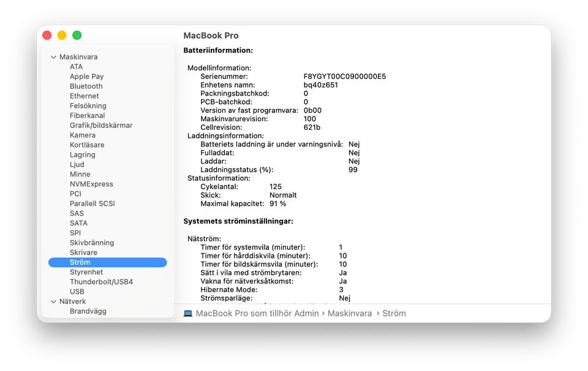Image resolution: width=588 pixels, height=371 pixels.
Task: Click the laptop icon in path bar
Action: (x=188, y=313)
